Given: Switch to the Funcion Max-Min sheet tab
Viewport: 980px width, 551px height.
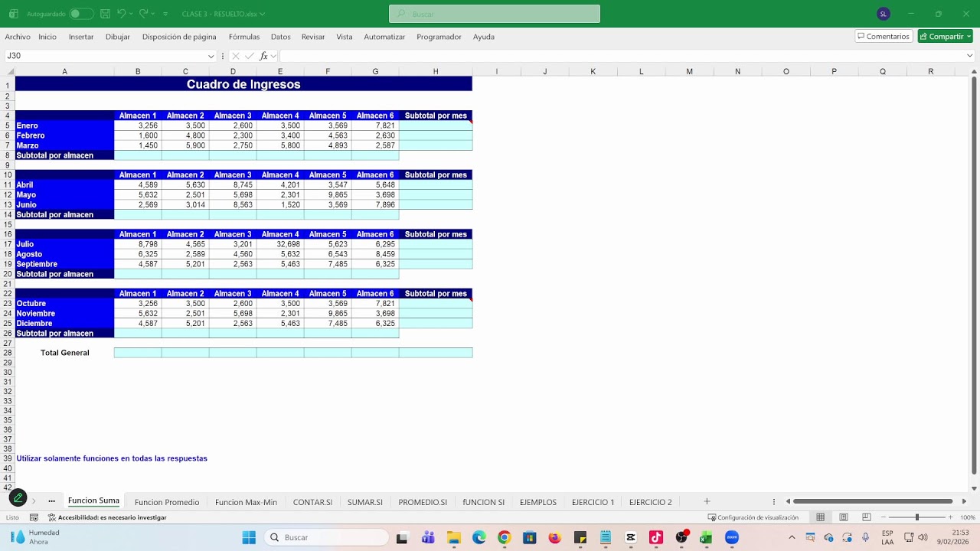Looking at the screenshot, I should [x=246, y=502].
